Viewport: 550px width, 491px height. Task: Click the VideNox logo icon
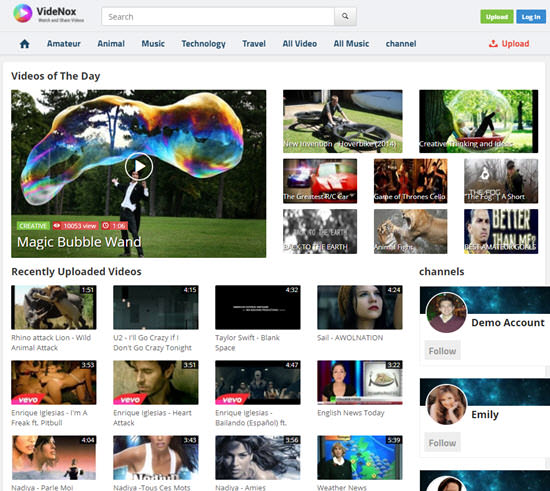pos(22,13)
